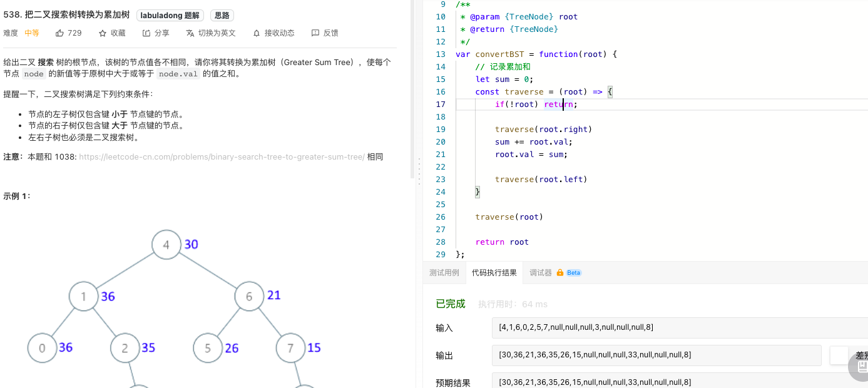This screenshot has width=868, height=388.
Task: Click the 反馈 feedback icon
Action: point(315,33)
